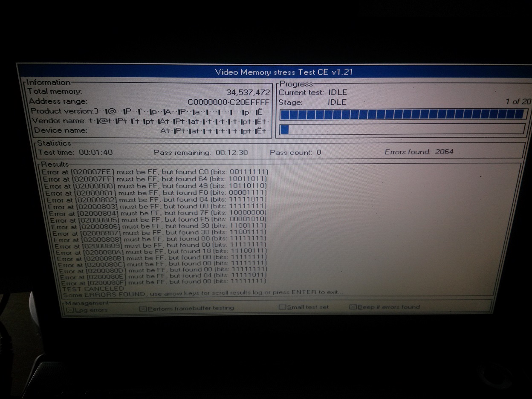Screen dimensions: 532x399
Task: Click the TEST CANCELED message line
Action: pos(93,289)
